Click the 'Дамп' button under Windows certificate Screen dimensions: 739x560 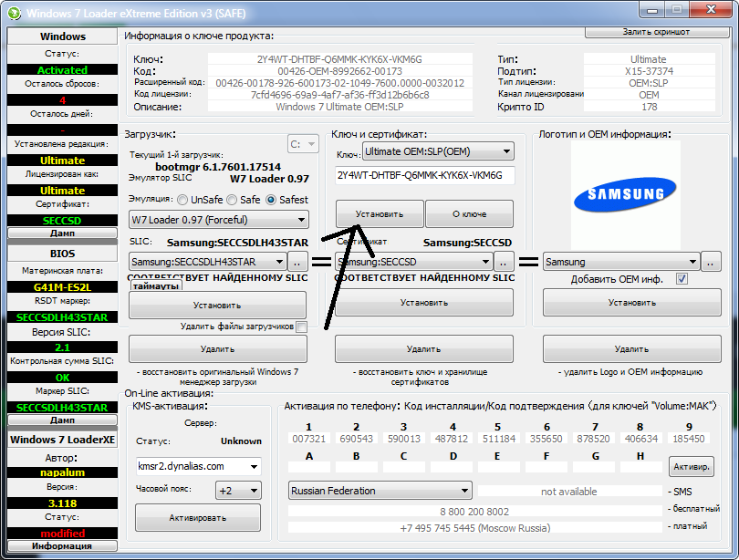tap(62, 233)
